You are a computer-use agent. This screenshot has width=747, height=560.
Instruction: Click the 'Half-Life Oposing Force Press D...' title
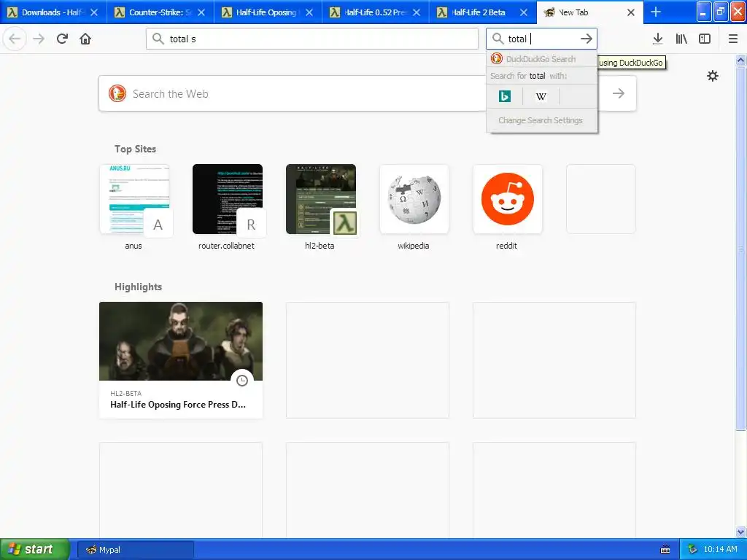click(x=178, y=404)
